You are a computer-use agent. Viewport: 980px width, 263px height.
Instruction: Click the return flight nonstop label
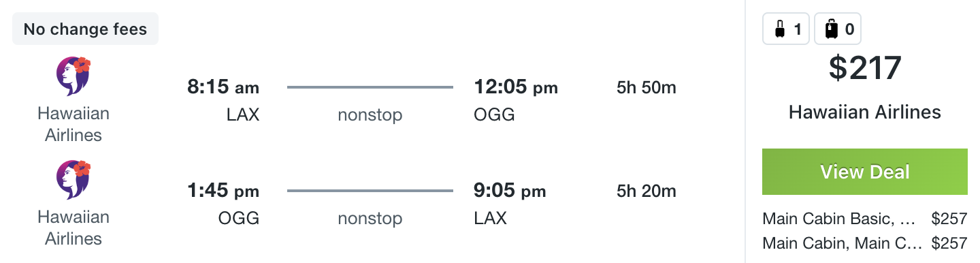[370, 219]
